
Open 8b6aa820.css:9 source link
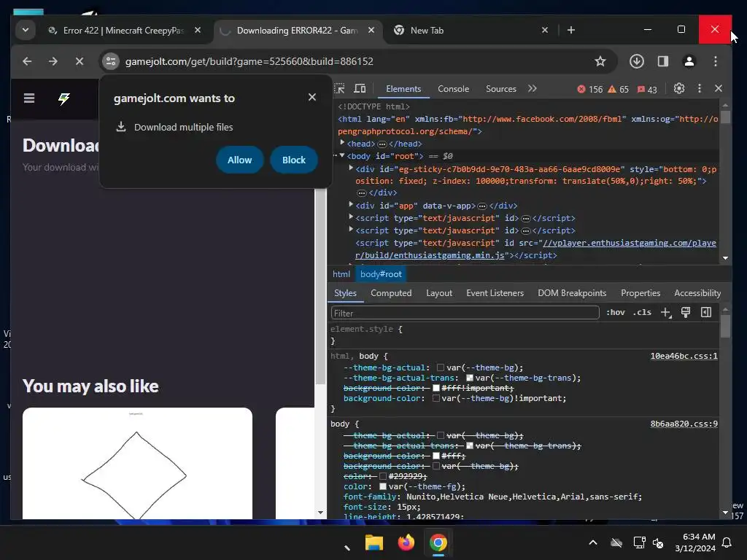coord(684,424)
